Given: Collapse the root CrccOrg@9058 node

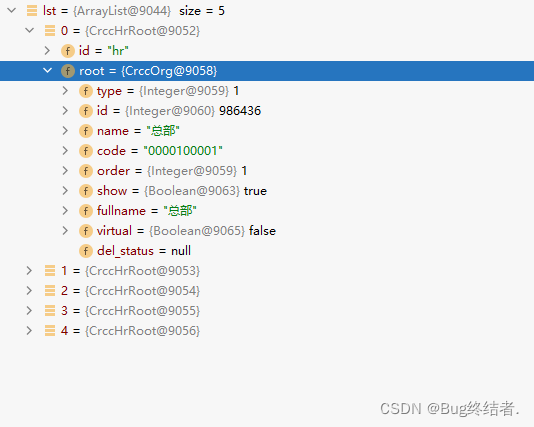Looking at the screenshot, I should (48, 71).
